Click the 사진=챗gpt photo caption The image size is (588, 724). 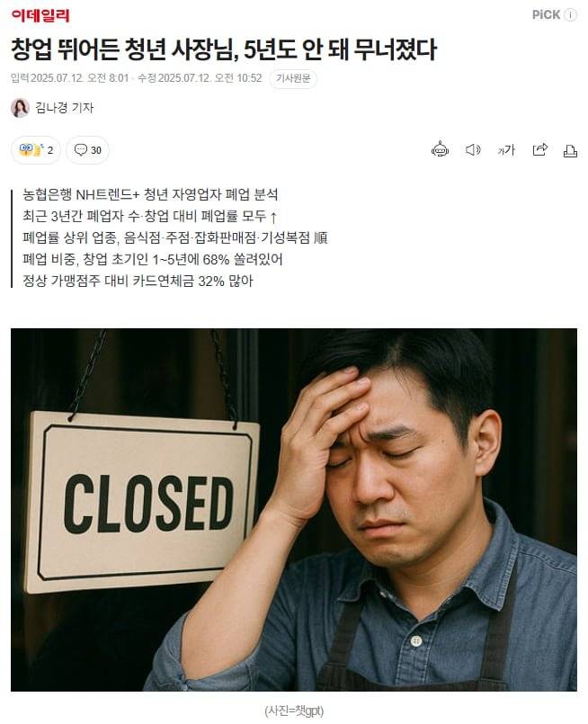294,711
